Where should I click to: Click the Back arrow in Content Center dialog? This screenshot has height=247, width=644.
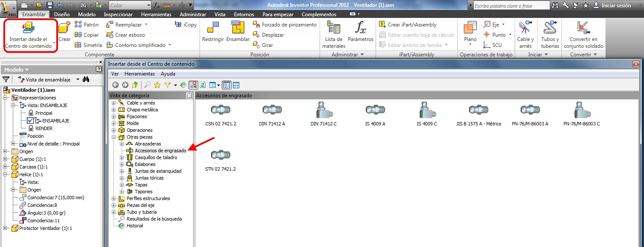[x=115, y=85]
